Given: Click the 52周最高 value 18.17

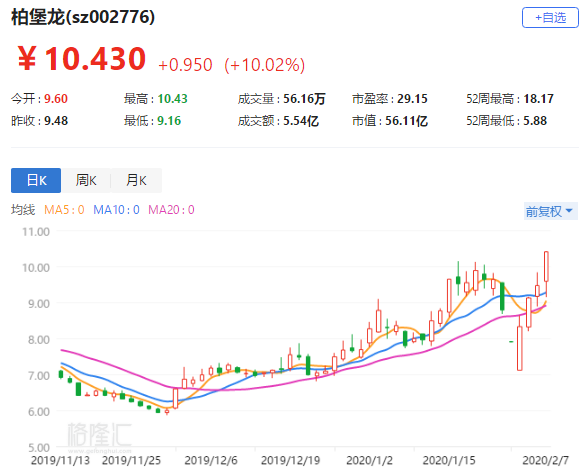Looking at the screenshot, I should (x=538, y=99).
